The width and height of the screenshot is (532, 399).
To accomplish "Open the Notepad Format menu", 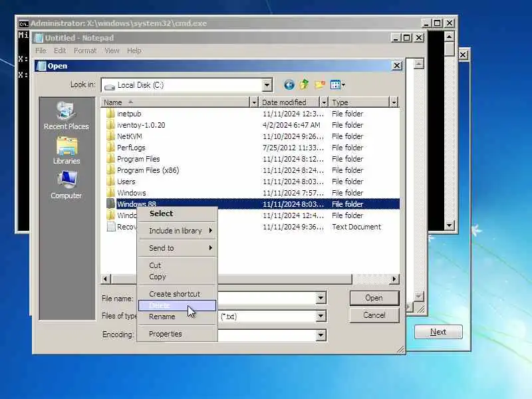I will coord(85,51).
